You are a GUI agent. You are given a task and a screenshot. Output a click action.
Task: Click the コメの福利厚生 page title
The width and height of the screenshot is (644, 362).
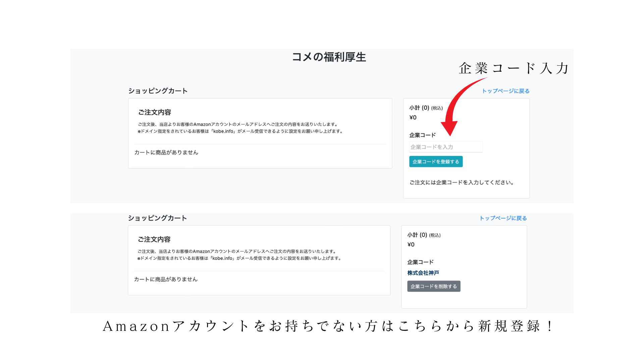(x=329, y=57)
